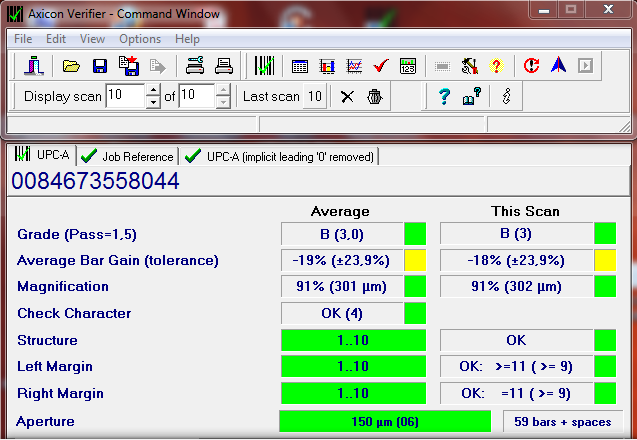
Task: Open the printer setup wrench icon
Action: [x=195, y=66]
